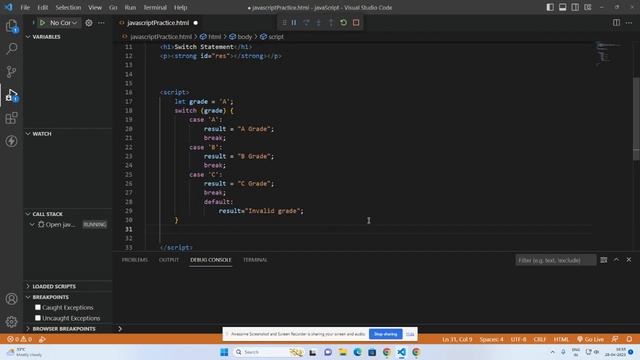Open the Go menu
640x360 pixels.
(x=113, y=7)
